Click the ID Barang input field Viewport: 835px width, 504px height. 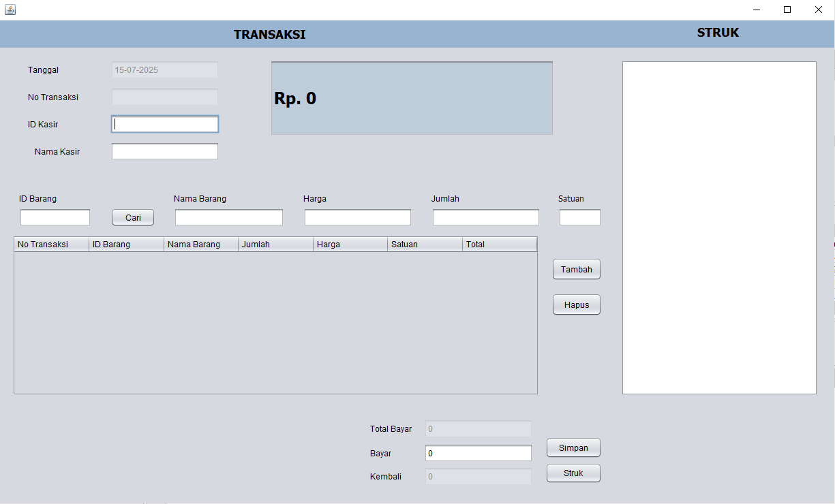55,217
